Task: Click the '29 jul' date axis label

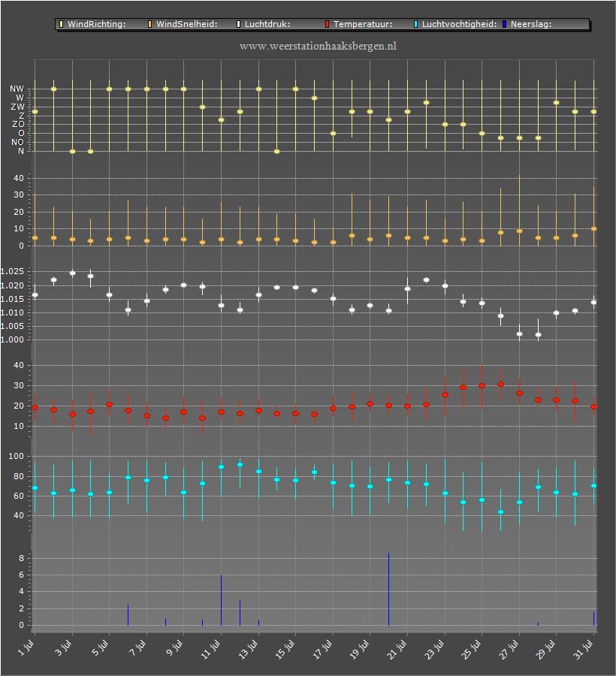Action: pyautogui.click(x=545, y=650)
